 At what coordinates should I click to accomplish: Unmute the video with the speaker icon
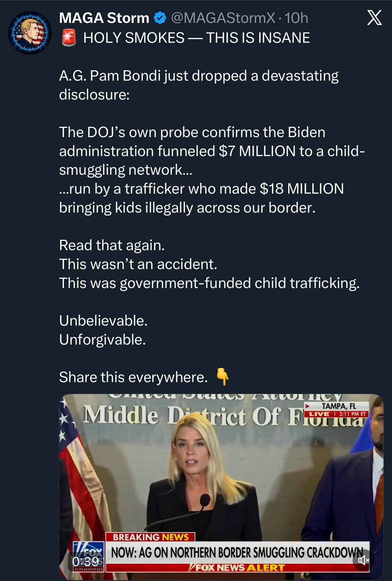[x=363, y=560]
